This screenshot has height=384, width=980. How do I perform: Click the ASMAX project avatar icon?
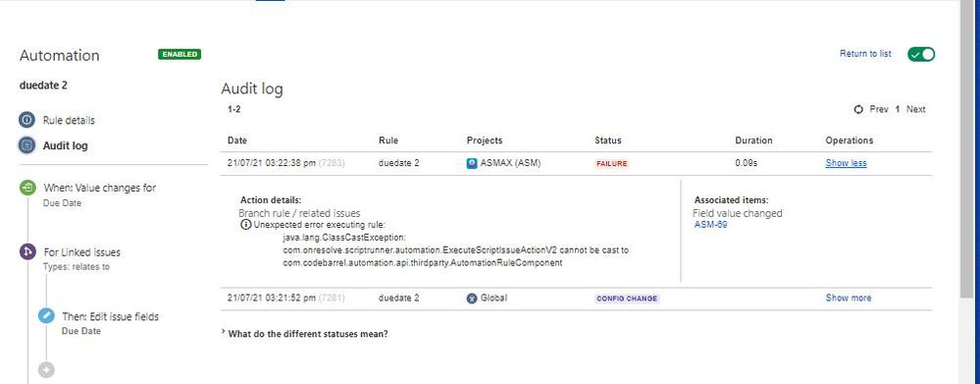[472, 163]
